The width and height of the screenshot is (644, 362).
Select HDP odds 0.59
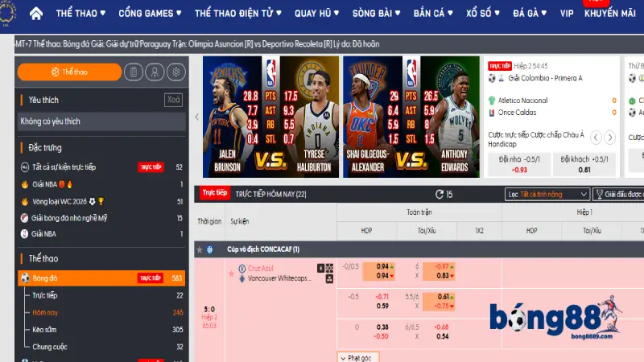[382, 306]
